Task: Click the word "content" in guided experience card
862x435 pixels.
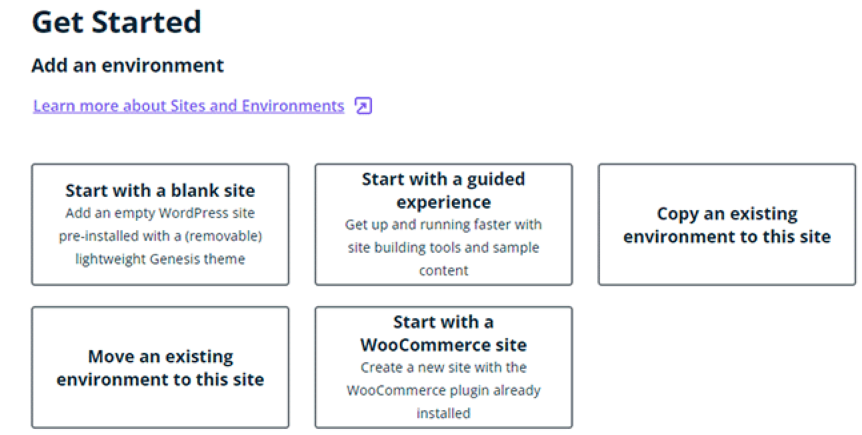Action: point(443,270)
